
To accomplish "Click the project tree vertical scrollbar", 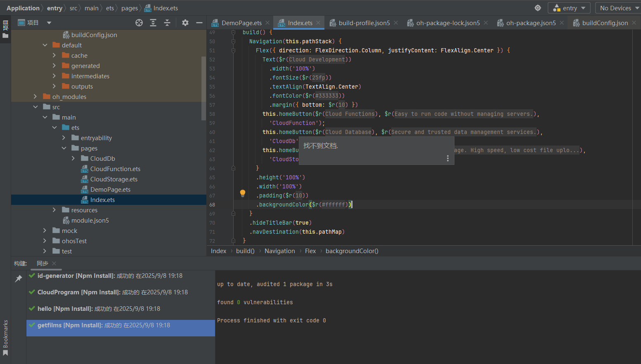I will coord(203,88).
